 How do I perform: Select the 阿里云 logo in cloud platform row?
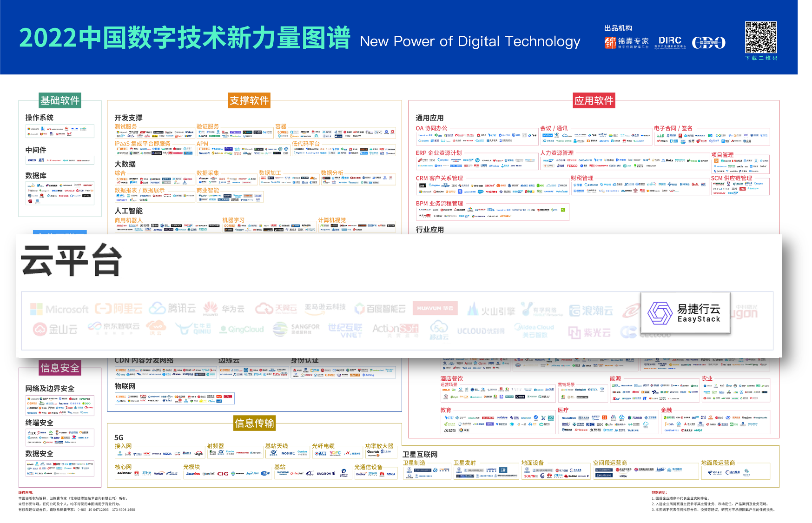coord(119,309)
